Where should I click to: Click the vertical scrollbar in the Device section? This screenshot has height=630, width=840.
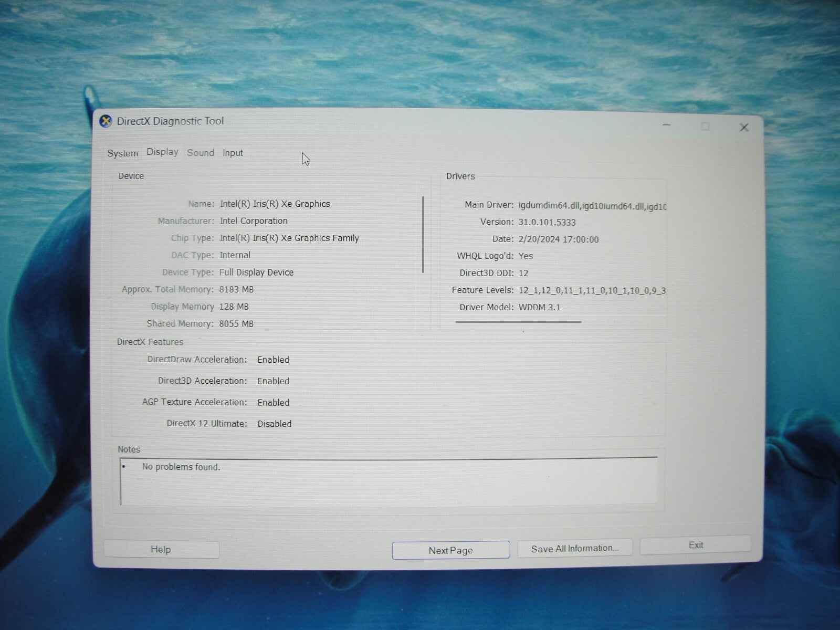[423, 236]
